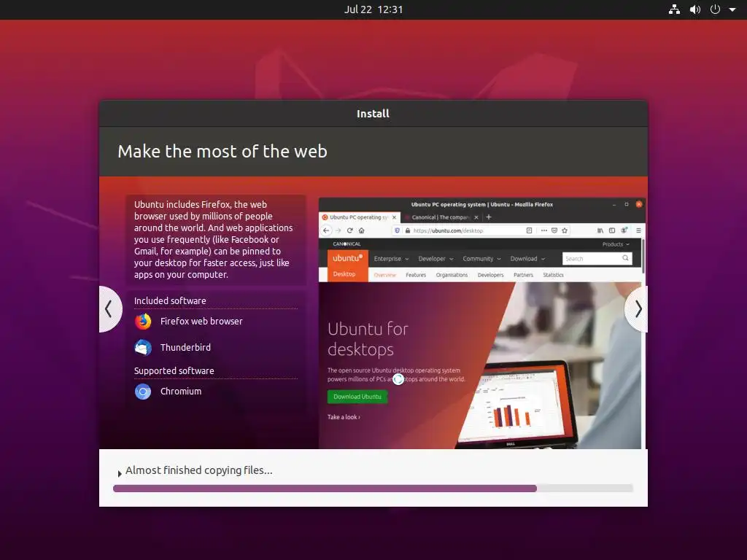Open the network status icon in top bar
The height and width of the screenshot is (560, 747).
pyautogui.click(x=674, y=9)
